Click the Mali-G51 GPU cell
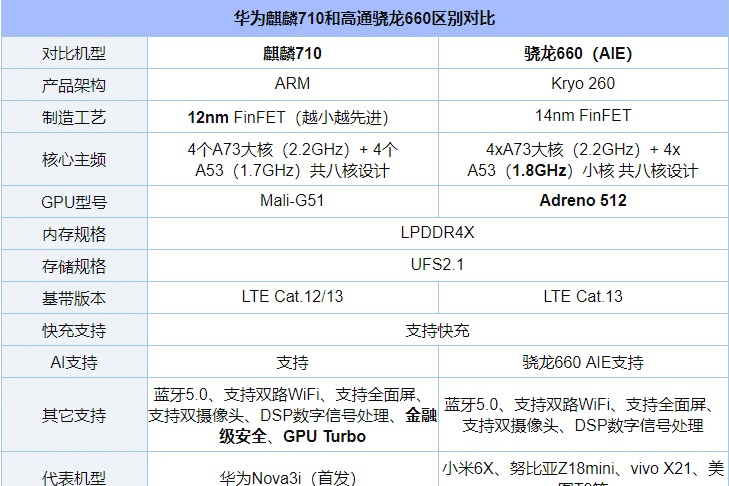The height and width of the screenshot is (486, 729). click(x=291, y=201)
